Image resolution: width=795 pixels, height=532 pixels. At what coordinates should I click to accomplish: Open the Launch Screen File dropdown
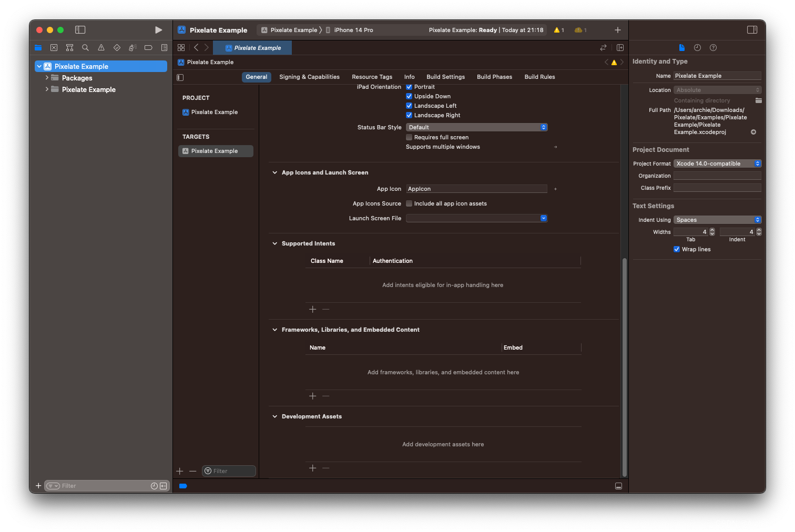543,218
